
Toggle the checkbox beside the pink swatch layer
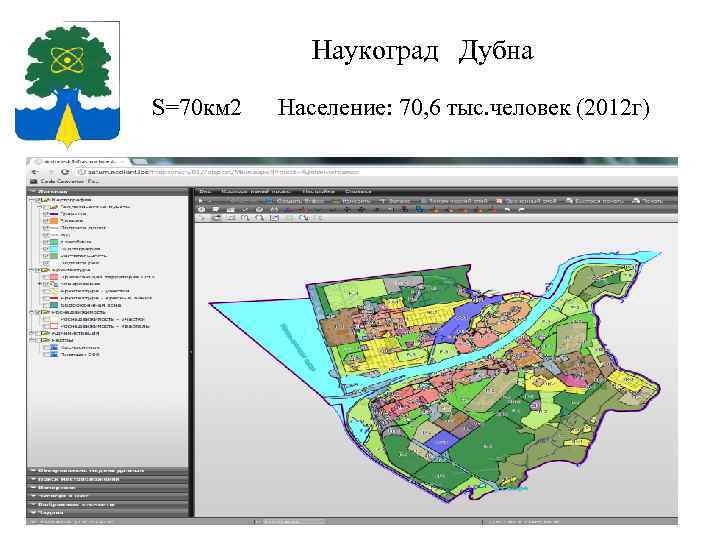pyautogui.click(x=45, y=277)
